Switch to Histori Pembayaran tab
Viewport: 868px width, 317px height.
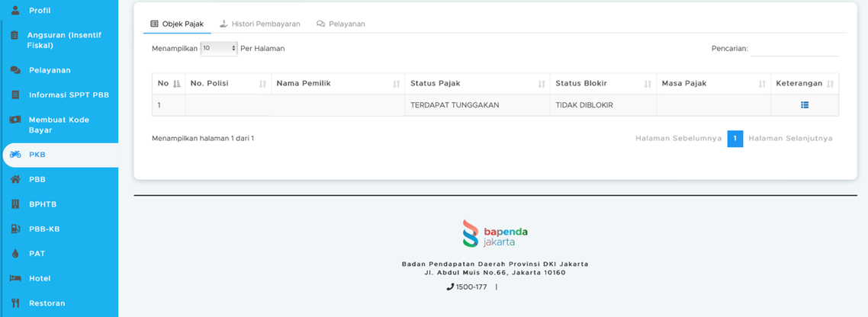[259, 24]
